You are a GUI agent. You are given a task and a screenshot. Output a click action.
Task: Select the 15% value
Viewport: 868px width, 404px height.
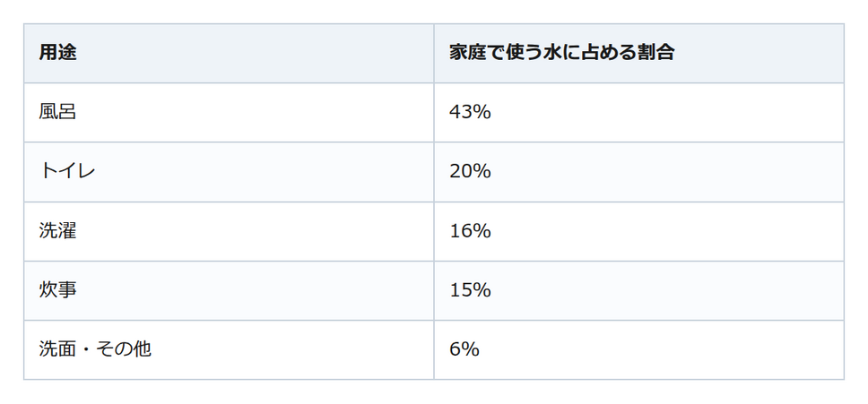pos(638,290)
